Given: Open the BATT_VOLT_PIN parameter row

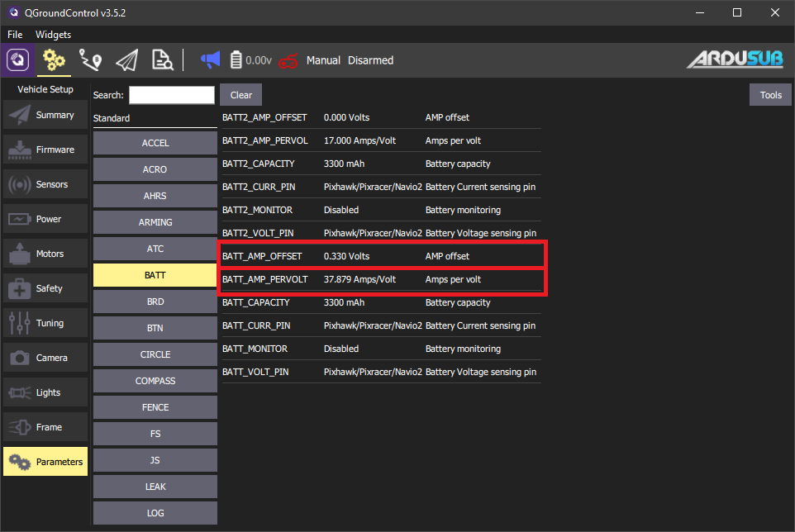Looking at the screenshot, I should [381, 372].
